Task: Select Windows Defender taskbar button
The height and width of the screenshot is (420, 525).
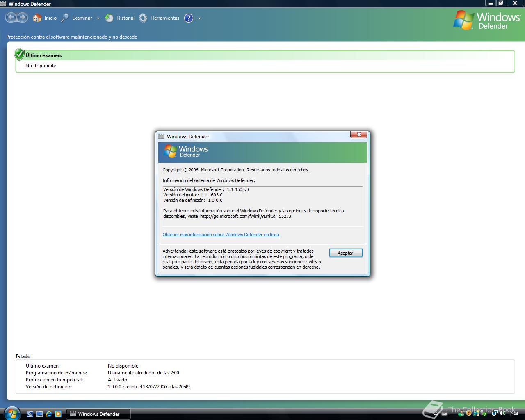Action: [98, 414]
